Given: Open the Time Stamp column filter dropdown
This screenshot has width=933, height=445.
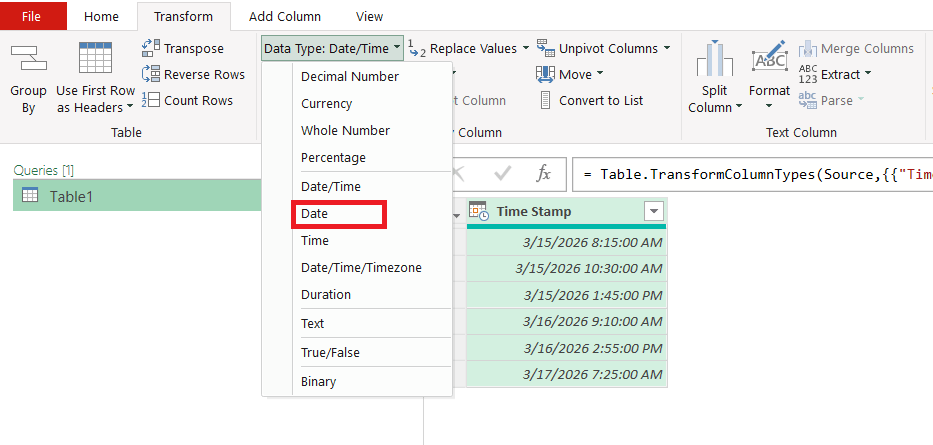Looking at the screenshot, I should 653,211.
